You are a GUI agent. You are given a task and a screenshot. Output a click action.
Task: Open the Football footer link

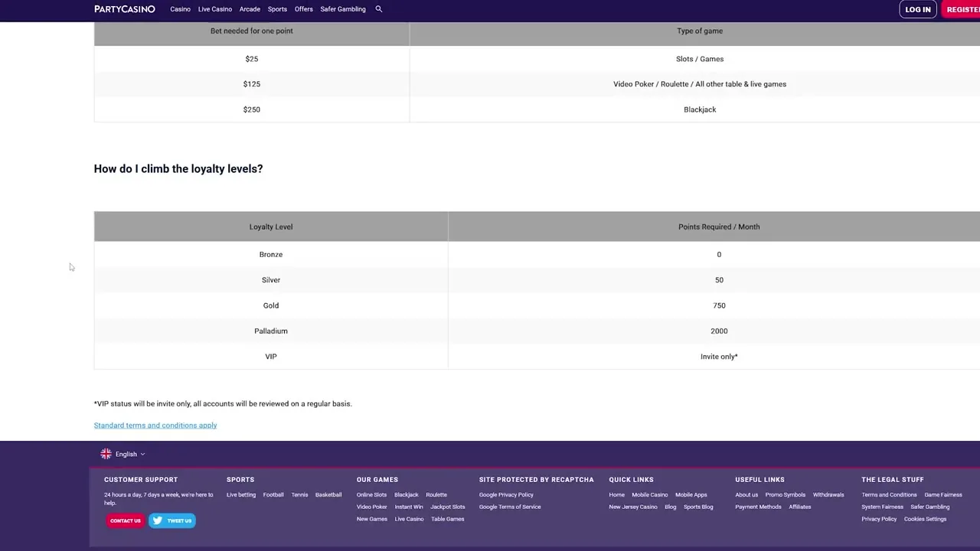[273, 494]
